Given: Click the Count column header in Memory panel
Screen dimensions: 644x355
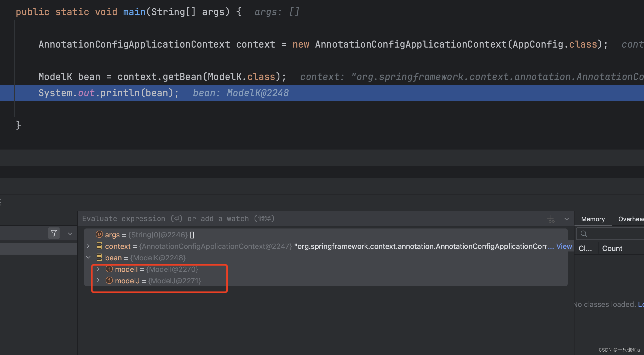Looking at the screenshot, I should pyautogui.click(x=612, y=248).
